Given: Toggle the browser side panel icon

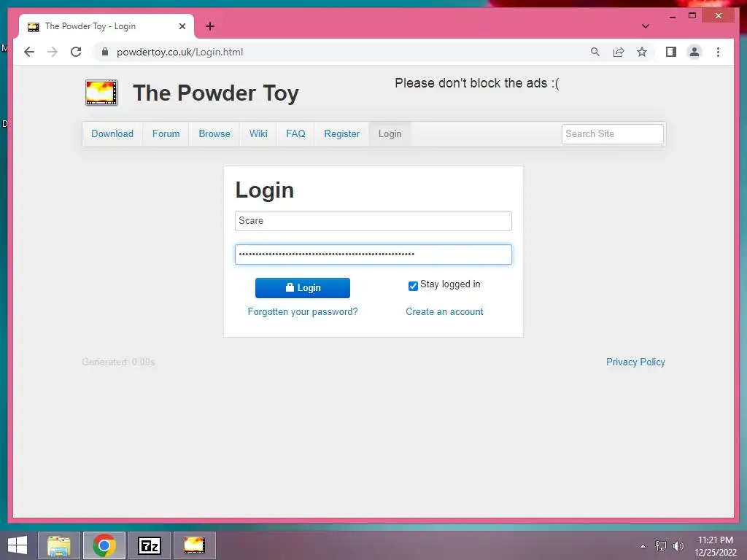Looking at the screenshot, I should tap(671, 52).
